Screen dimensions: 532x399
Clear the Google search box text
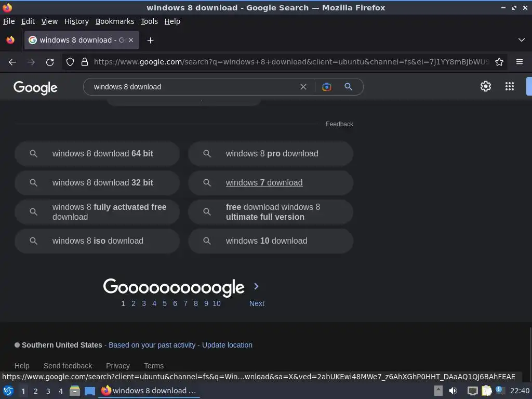click(x=303, y=87)
